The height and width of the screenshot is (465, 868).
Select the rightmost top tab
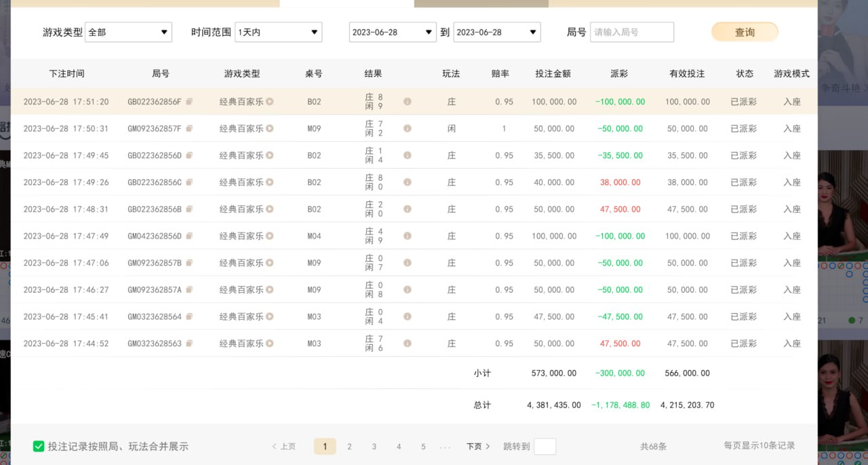pos(481,3)
